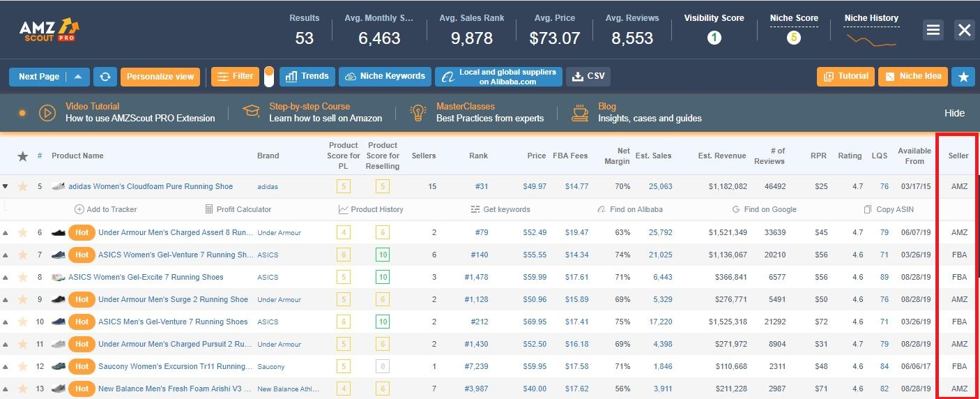Toggle the filter on/off switch
980x399 pixels.
[x=269, y=77]
